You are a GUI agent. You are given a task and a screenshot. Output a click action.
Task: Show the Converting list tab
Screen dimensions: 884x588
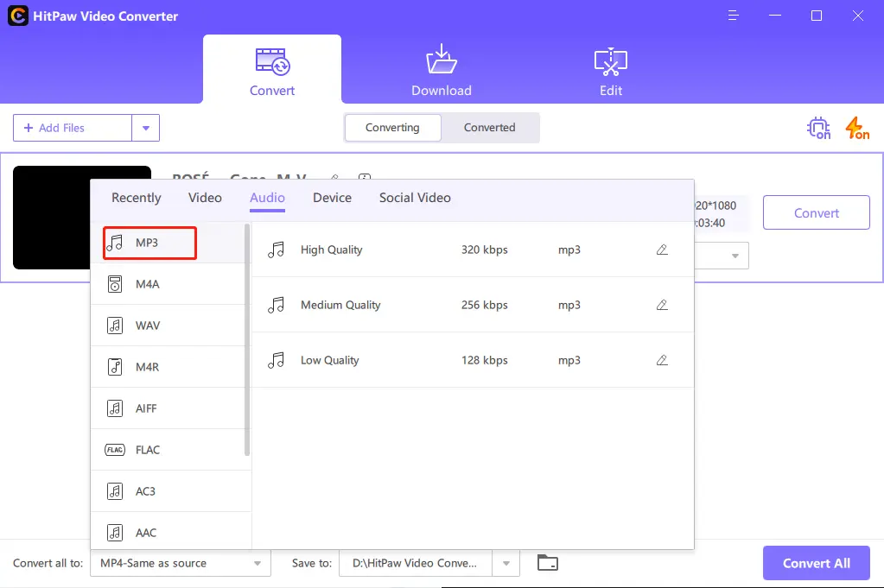(x=392, y=128)
